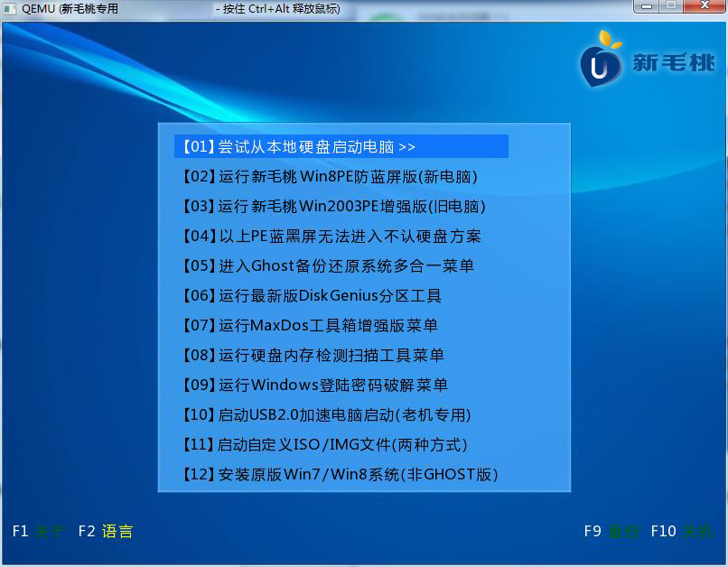Click the F2 language shortcut label
The image size is (728, 567).
pos(106,531)
